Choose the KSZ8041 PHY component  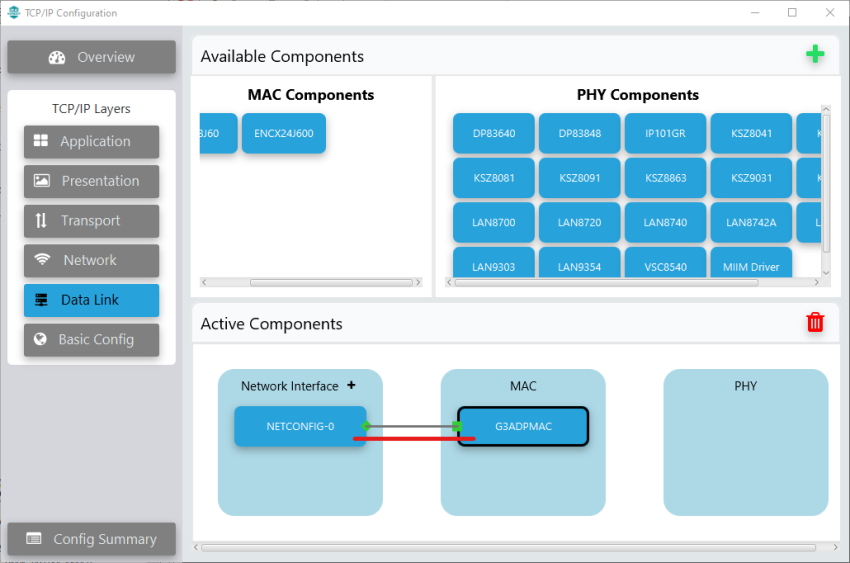pyautogui.click(x=751, y=133)
